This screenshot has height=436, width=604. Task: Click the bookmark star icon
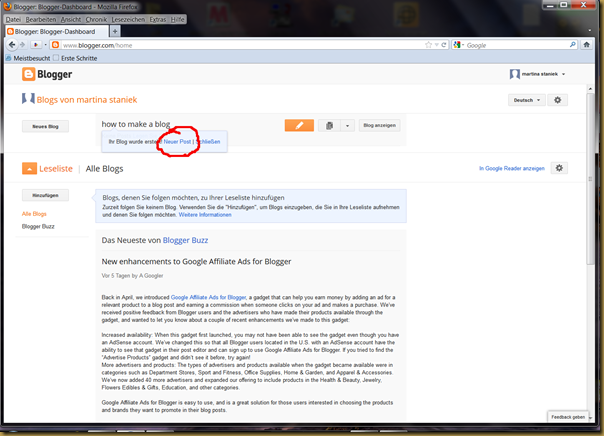pyautogui.click(x=428, y=45)
